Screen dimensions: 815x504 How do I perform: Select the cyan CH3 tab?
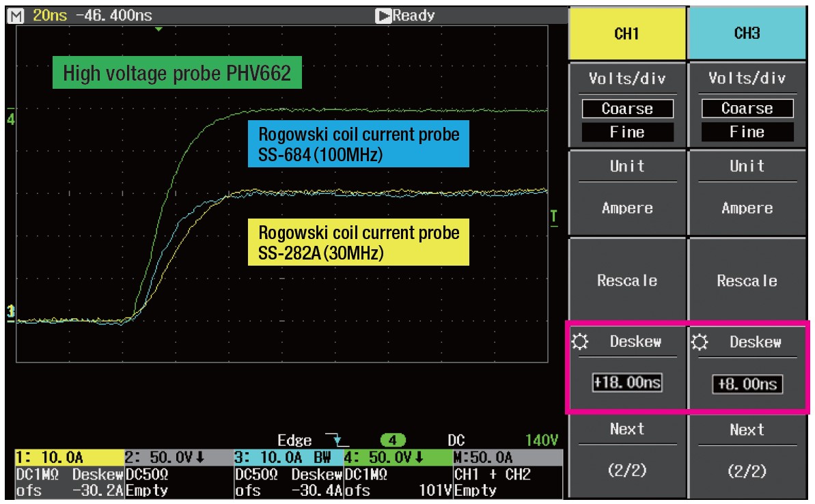(x=747, y=33)
